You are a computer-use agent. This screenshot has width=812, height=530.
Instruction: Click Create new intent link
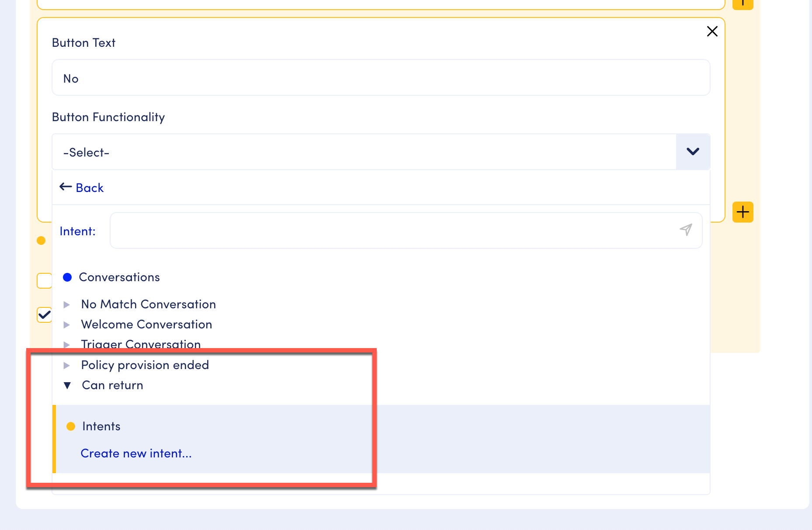click(x=136, y=453)
